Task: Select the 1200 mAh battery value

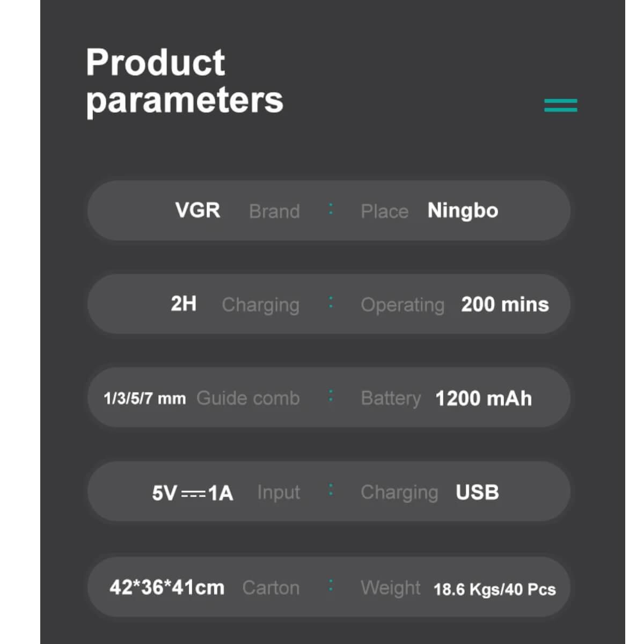Action: click(484, 398)
